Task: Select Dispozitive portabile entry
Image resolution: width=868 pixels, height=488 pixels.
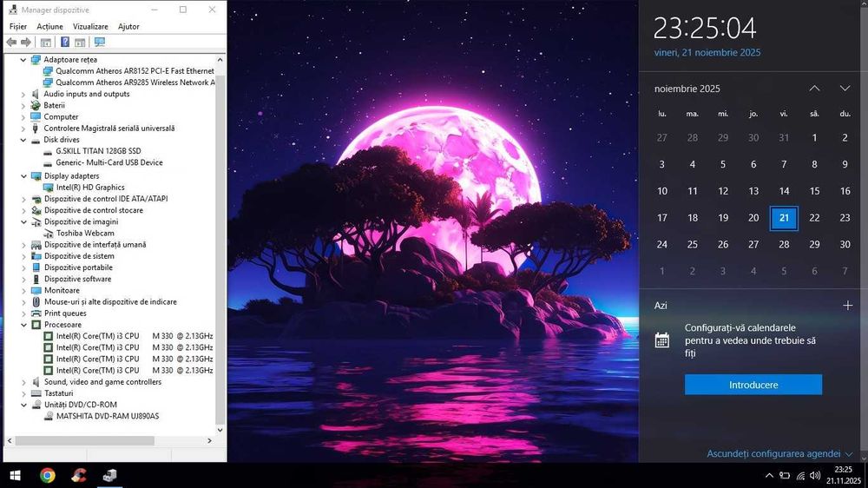Action: tap(79, 267)
